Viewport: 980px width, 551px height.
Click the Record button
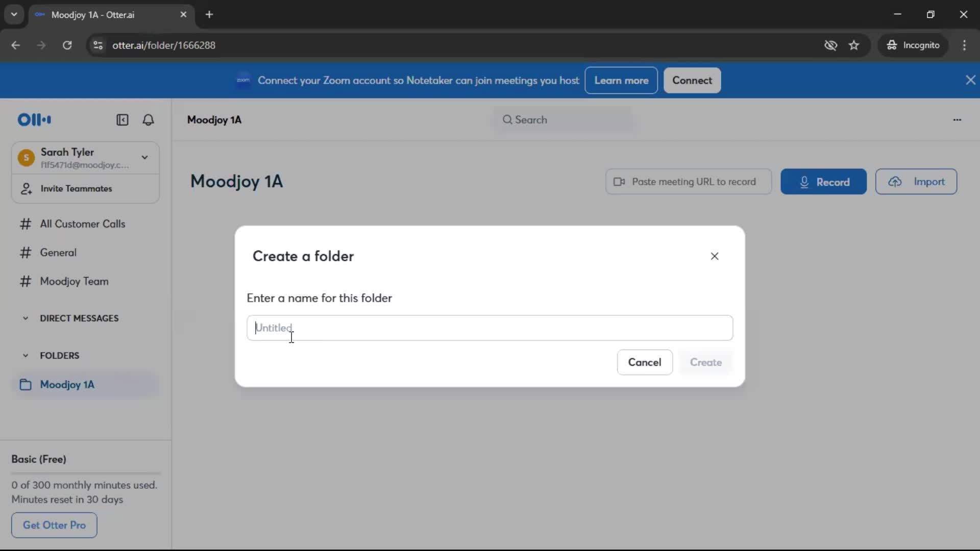pyautogui.click(x=823, y=182)
